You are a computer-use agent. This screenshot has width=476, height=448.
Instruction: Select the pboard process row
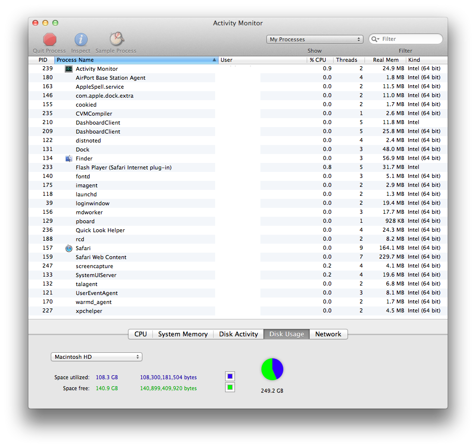coord(238,221)
